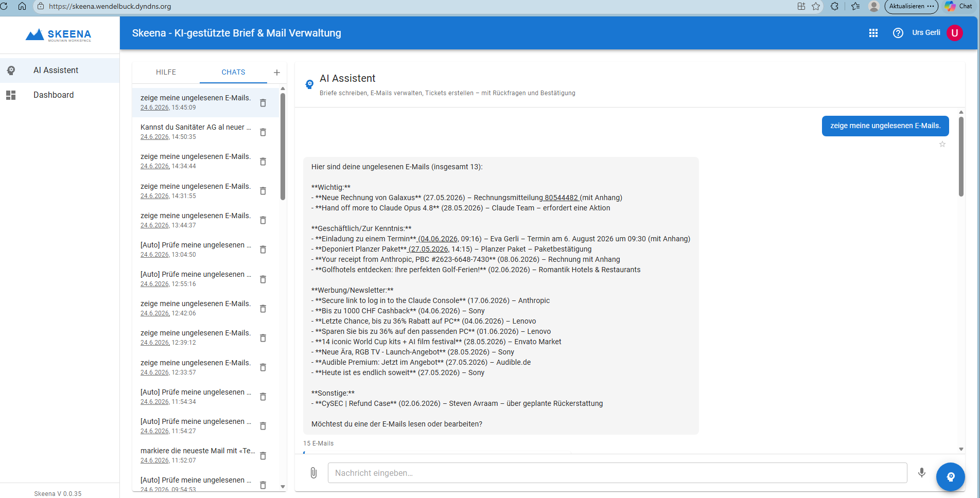Screen dimensions: 980x498
Task: Open the date link 04.06.2026 in reply
Action: [437, 239]
